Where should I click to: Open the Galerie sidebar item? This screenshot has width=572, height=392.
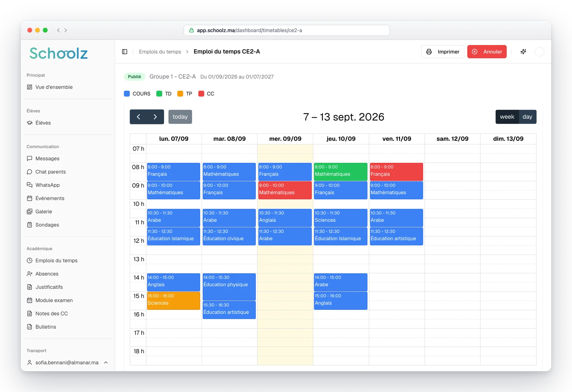coord(44,212)
